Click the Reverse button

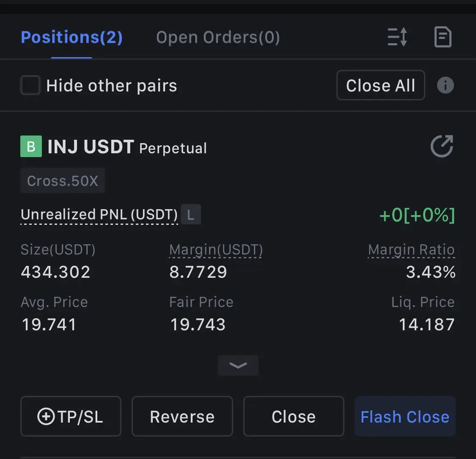pos(182,416)
